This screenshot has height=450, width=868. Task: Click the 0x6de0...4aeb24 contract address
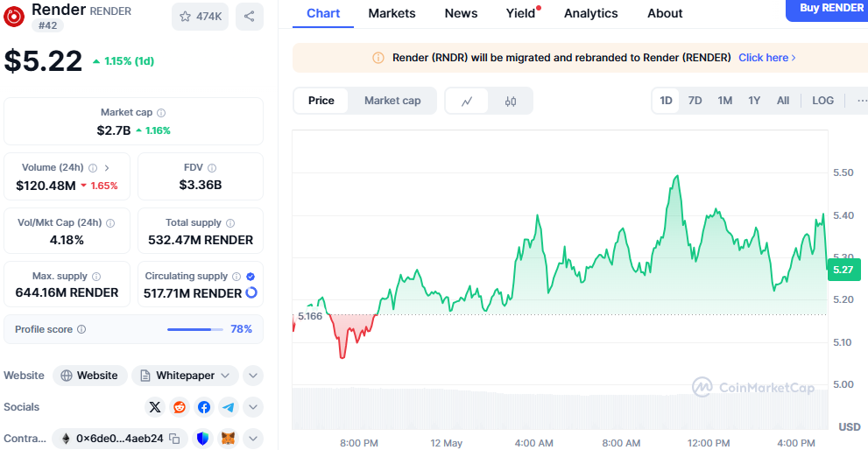pyautogui.click(x=120, y=439)
